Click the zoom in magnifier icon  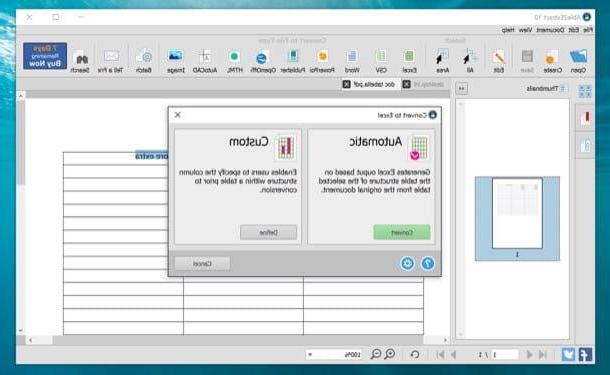[x=389, y=354]
